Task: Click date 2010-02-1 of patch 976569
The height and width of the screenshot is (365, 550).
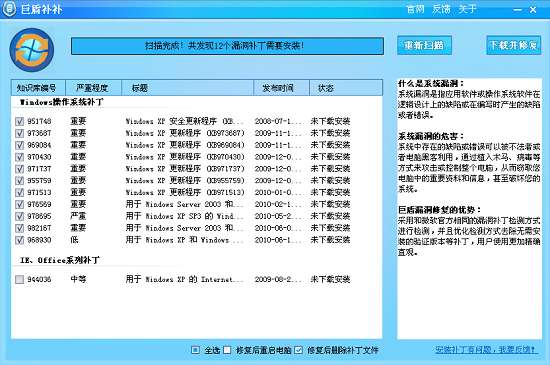Action: click(278, 204)
